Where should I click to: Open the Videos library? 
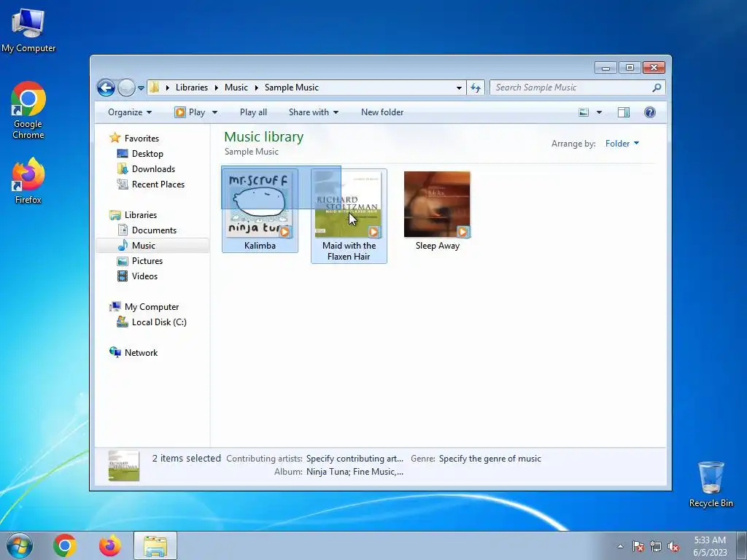(x=144, y=276)
